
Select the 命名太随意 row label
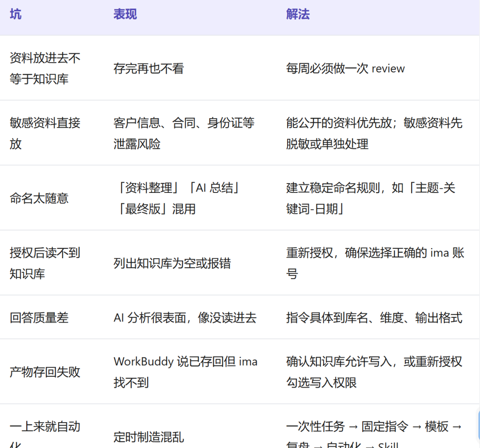tap(39, 198)
